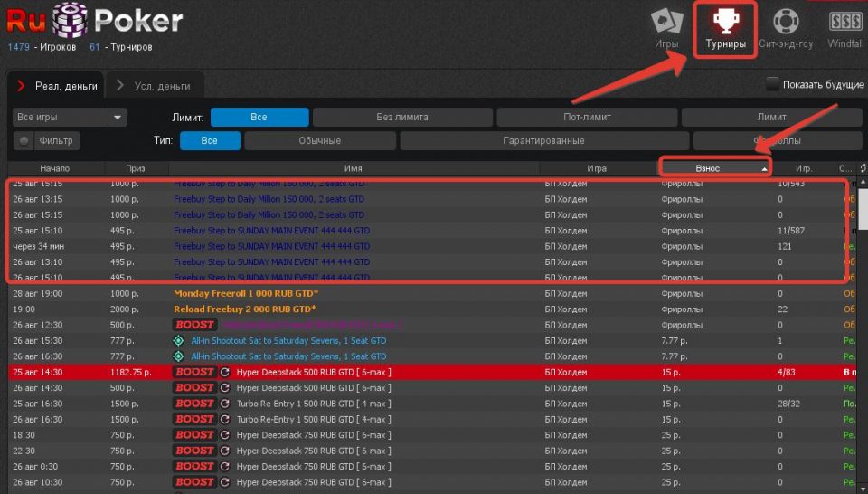This screenshot has height=494, width=868.
Task: Click the shootout target icon on the 26 авг 15:30 row
Action: 178,341
